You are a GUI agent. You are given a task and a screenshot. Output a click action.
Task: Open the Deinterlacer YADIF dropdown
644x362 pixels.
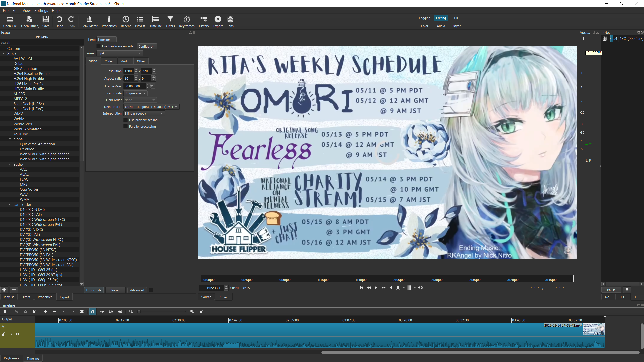point(151,107)
